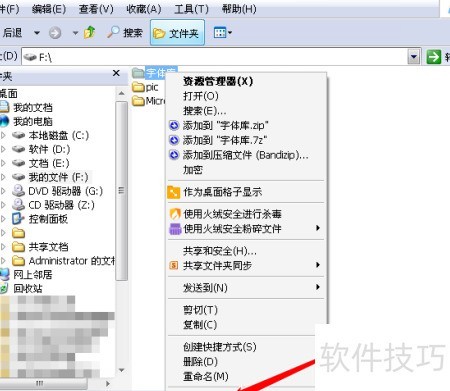
Task: Open the Views icon dropdown
Action: coord(223,33)
